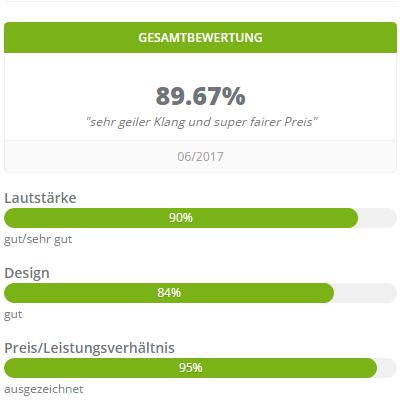Image resolution: width=405 pixels, height=413 pixels.
Task: Click the 84% label inside bar
Action: pos(169,293)
